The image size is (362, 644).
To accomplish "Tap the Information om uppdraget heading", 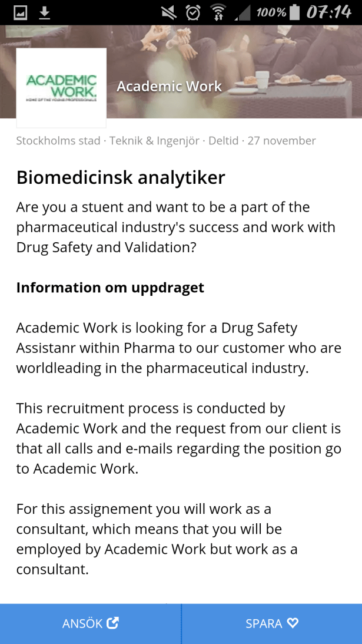I will point(110,288).
